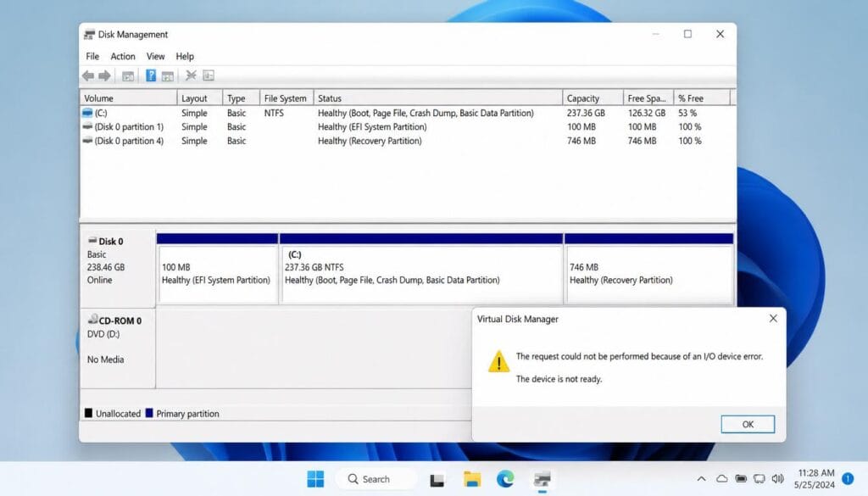The height and width of the screenshot is (496, 868).
Task: Click the blue notification badge icon
Action: tap(848, 478)
